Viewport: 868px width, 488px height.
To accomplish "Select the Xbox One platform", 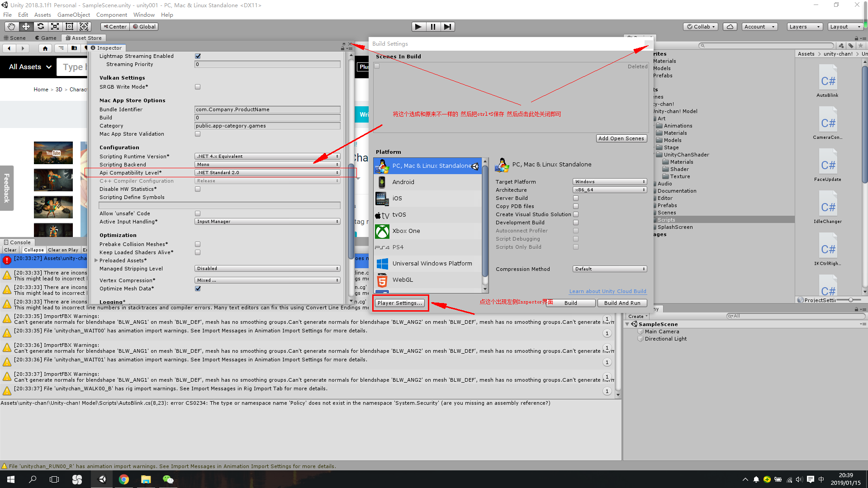I will tap(406, 231).
